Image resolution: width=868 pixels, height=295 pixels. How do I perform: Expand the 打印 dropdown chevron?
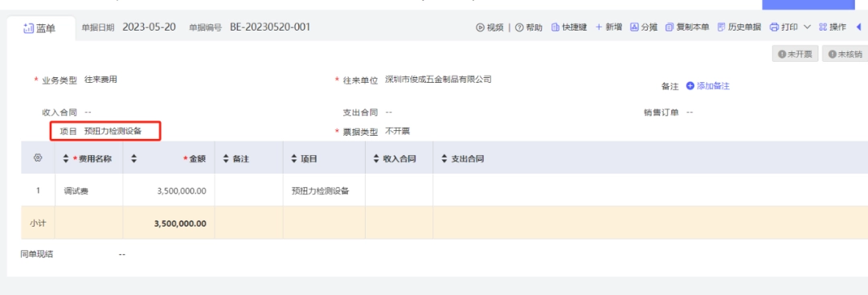pos(807,27)
